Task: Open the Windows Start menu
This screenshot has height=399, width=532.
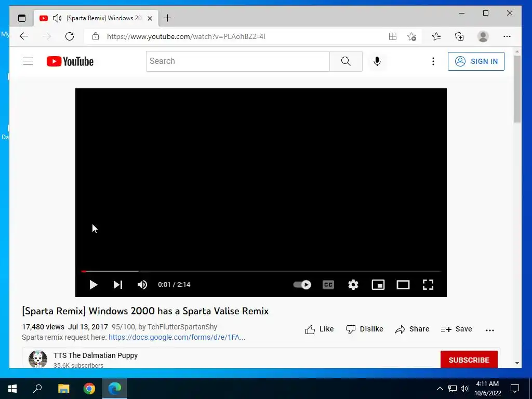Action: tap(12, 389)
